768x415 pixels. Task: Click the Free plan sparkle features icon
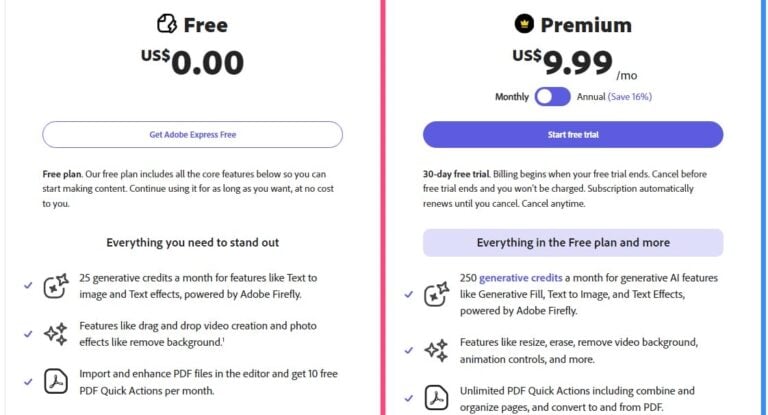[x=55, y=335]
